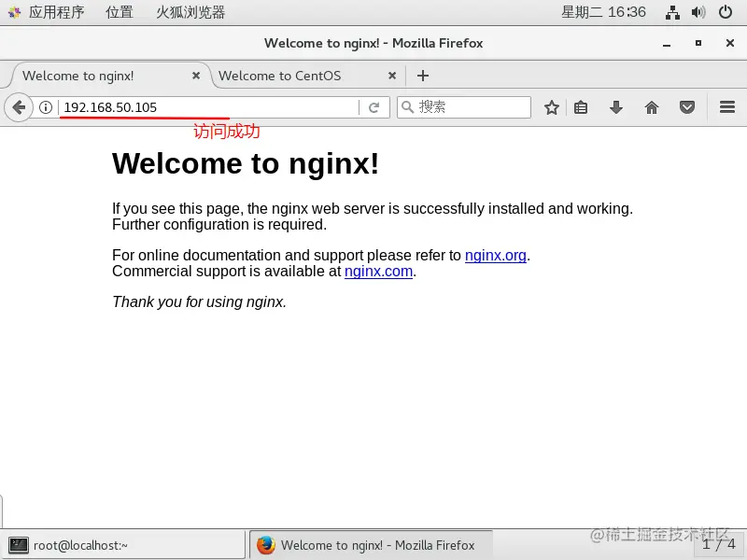Click the volume speaker icon
747x560 pixels.
(698, 12)
